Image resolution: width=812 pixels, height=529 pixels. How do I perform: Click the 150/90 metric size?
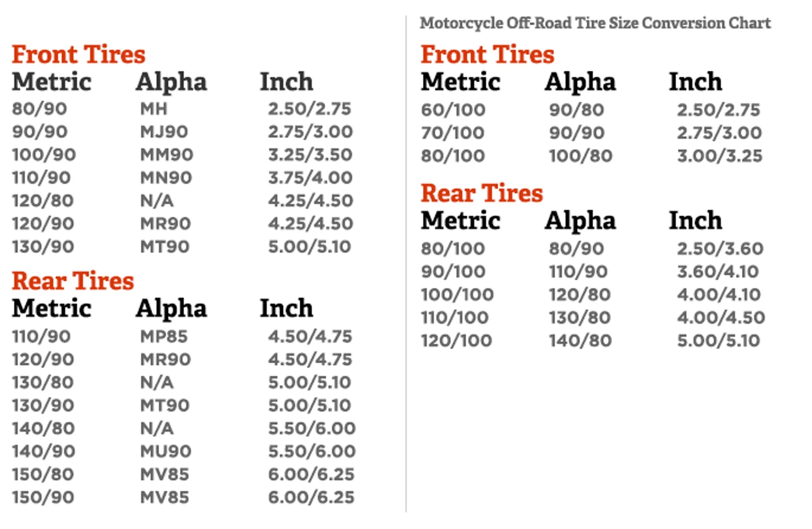pyautogui.click(x=43, y=497)
